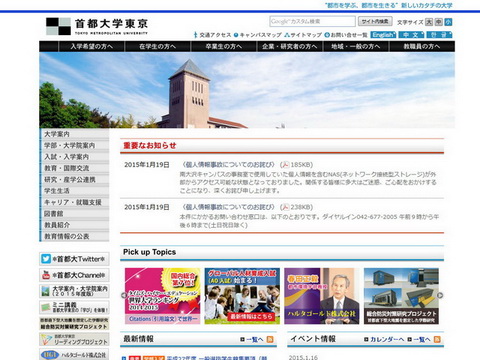Switch site language to Korean

click(x=439, y=35)
